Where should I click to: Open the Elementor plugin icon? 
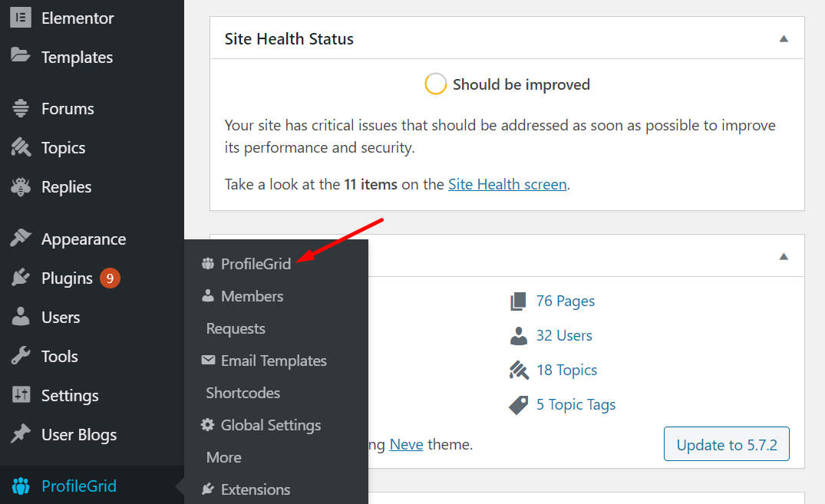(x=19, y=18)
